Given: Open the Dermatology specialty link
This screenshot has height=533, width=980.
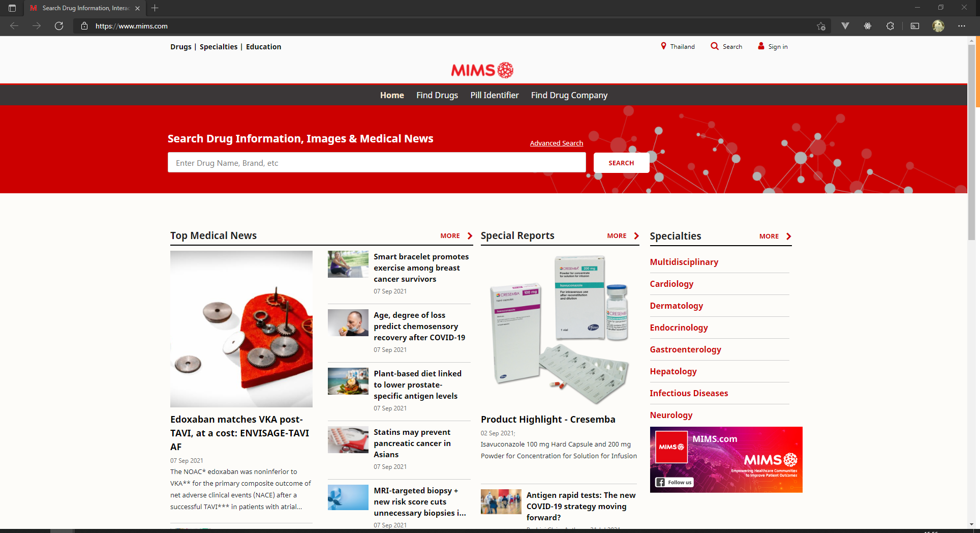Looking at the screenshot, I should click(677, 306).
